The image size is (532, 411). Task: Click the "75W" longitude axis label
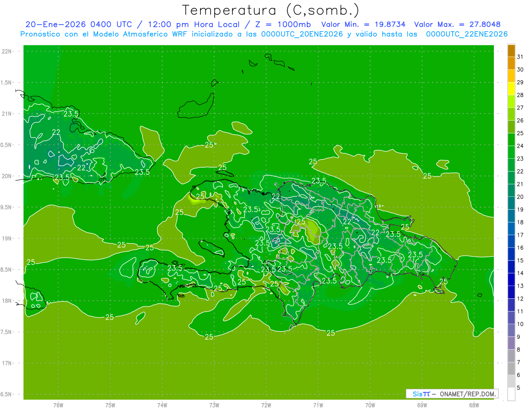pos(110,405)
